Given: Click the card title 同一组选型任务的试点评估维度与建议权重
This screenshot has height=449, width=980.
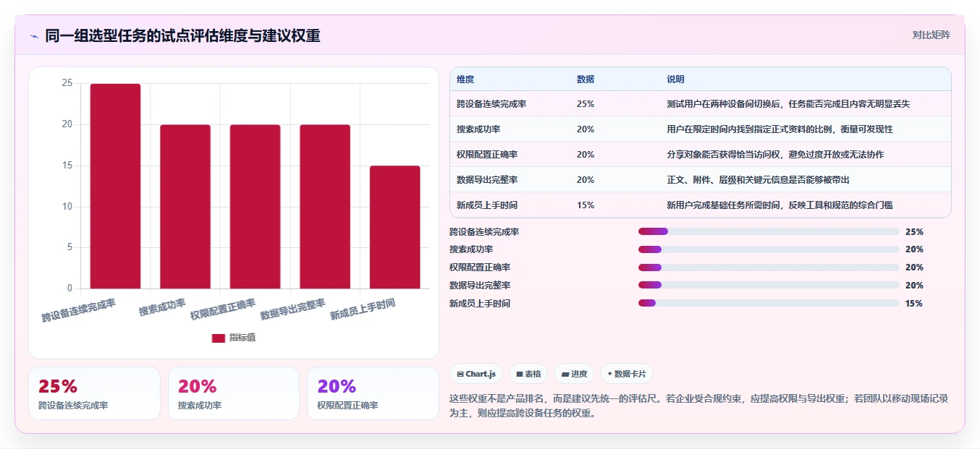Looking at the screenshot, I should coord(182,35).
